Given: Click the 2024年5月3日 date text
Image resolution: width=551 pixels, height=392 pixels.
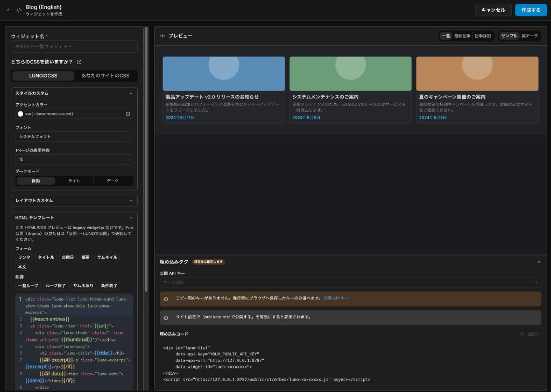Looking at the screenshot, I should pos(433,118).
